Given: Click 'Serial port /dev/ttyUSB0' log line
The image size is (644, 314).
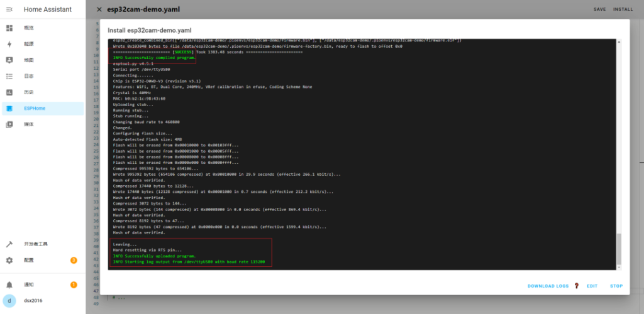Looking at the screenshot, I should [x=142, y=70].
